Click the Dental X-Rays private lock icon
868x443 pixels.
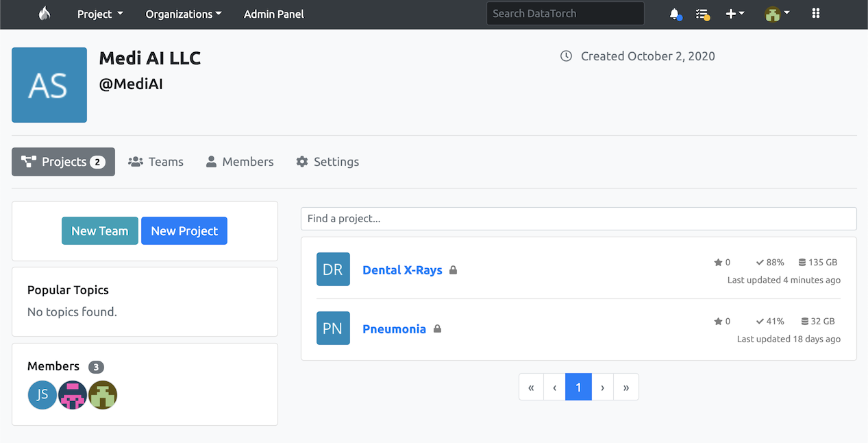tap(453, 270)
